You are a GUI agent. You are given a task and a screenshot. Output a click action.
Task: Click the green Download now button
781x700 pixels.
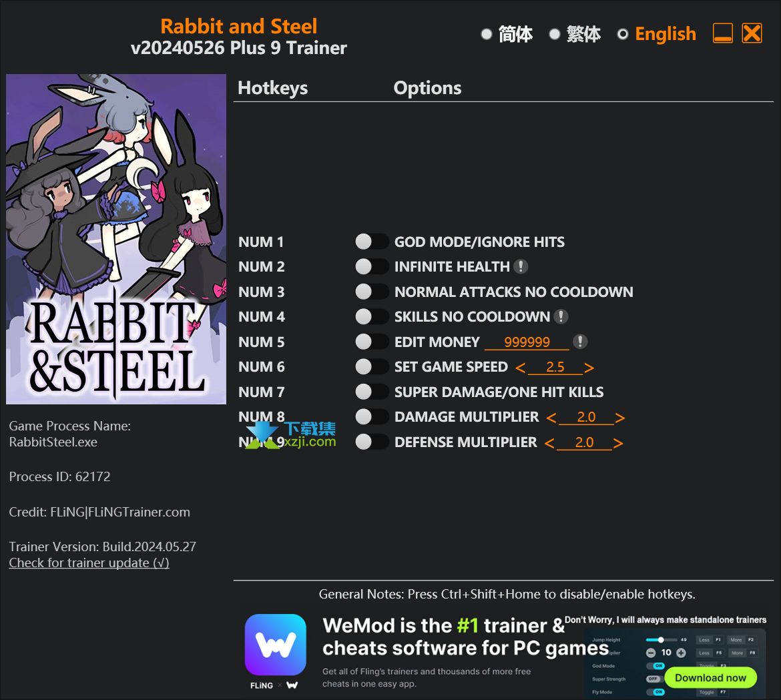(710, 677)
